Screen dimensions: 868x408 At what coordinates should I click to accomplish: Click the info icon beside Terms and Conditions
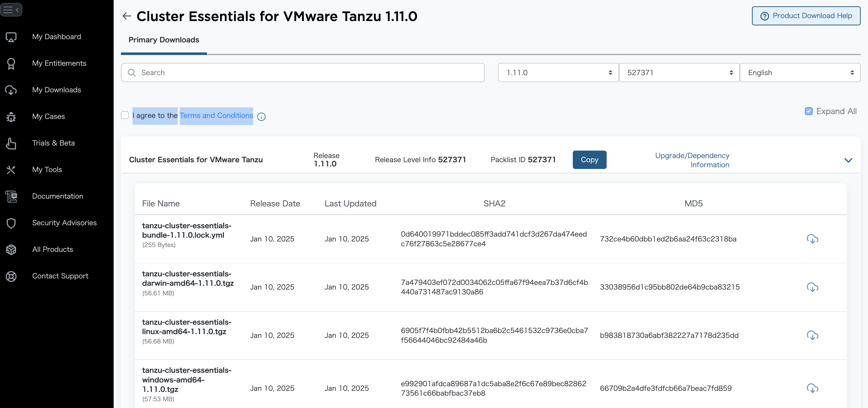click(x=261, y=117)
